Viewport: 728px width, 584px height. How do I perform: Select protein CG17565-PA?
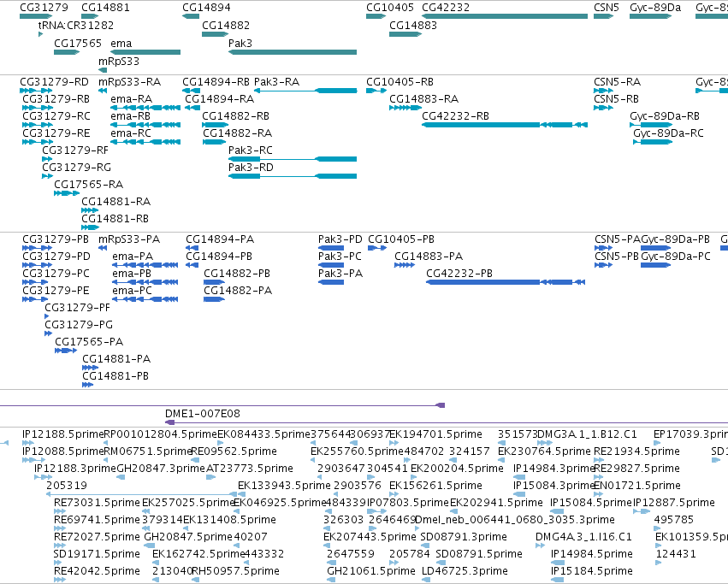(x=66, y=351)
